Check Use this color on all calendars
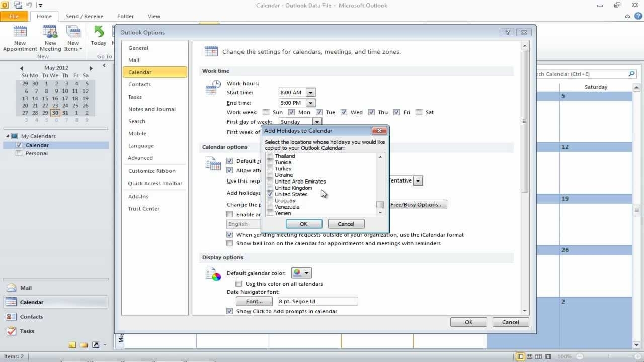Viewport: 644px width, 362px height. (239, 284)
